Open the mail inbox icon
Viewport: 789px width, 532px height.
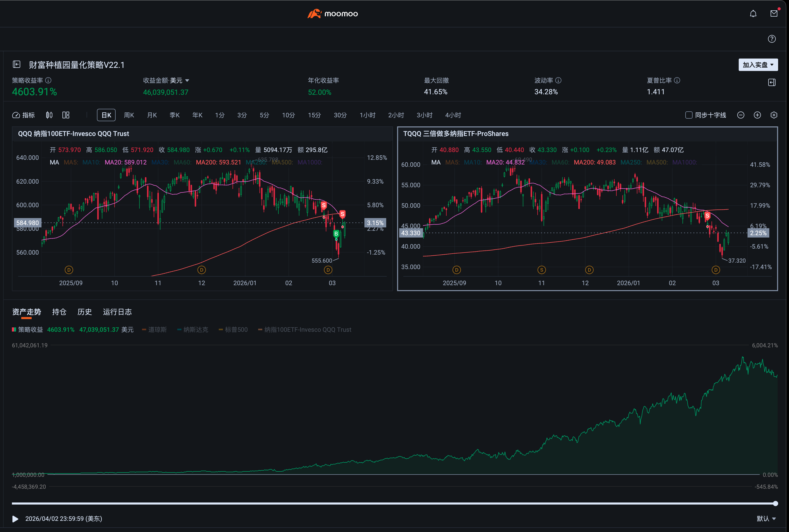pyautogui.click(x=774, y=13)
